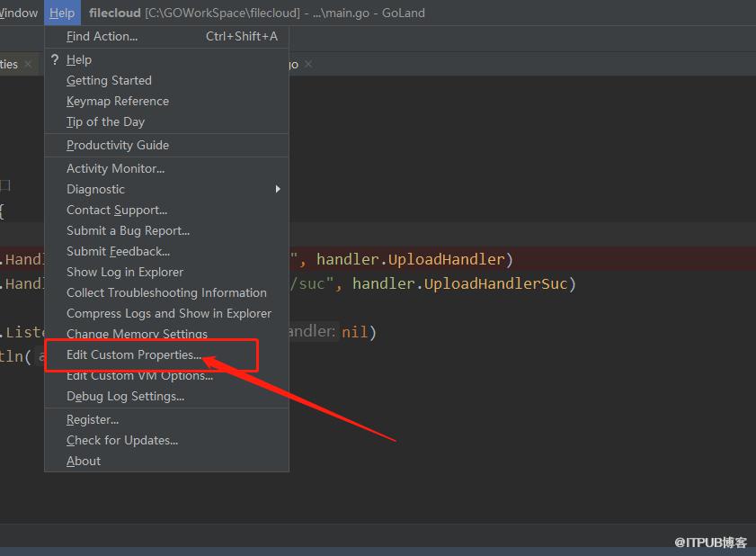
Task: Choose Debug Log Settings... entry
Action: point(167,396)
